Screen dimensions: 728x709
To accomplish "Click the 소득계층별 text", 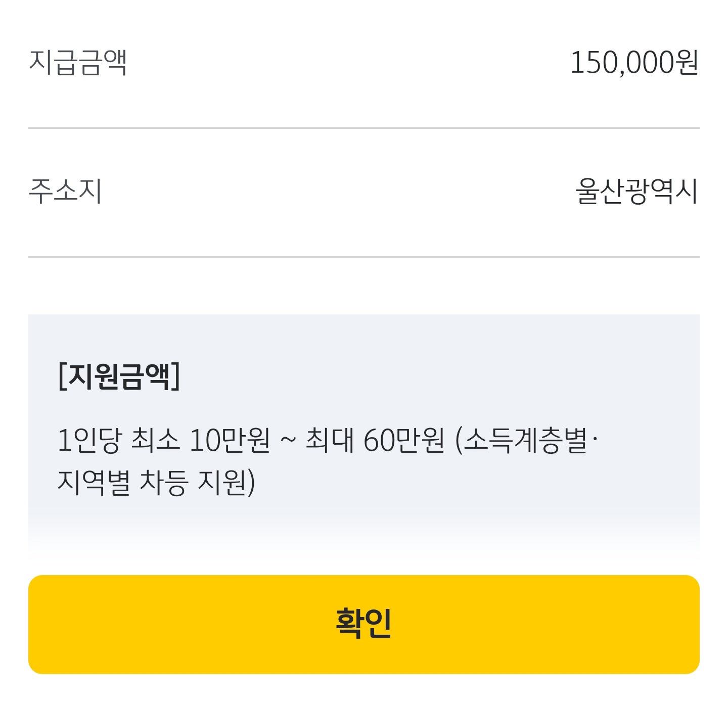I will (x=526, y=440).
